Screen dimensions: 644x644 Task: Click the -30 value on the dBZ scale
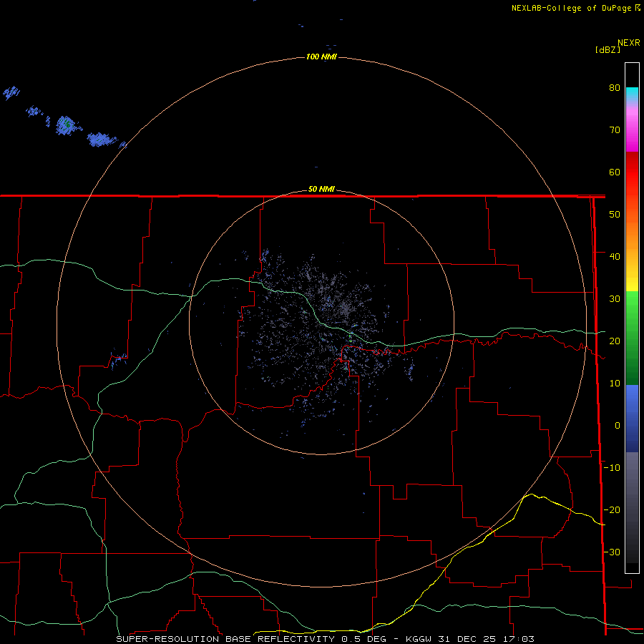pos(612,552)
